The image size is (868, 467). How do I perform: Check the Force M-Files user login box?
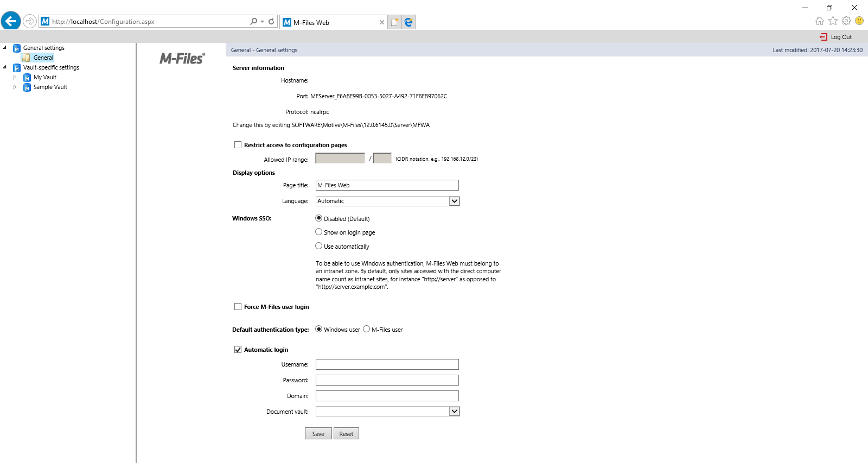pos(238,307)
